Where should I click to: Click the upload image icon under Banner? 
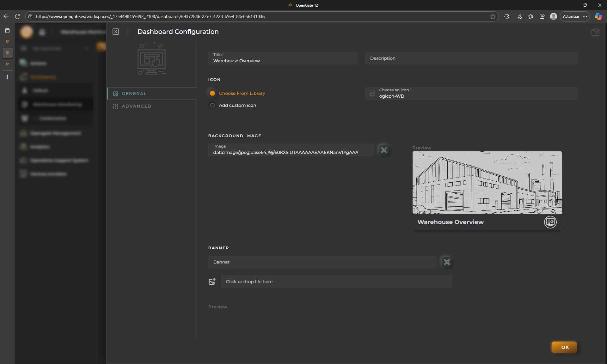click(x=212, y=282)
